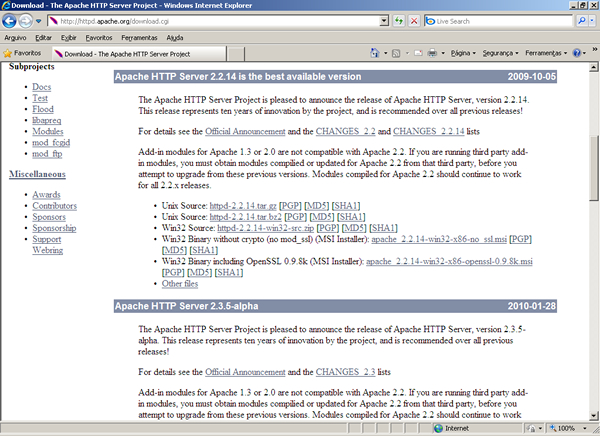Expand the Print options dropdown arrow
Screen dimensions: 600x436
[x=443, y=53]
